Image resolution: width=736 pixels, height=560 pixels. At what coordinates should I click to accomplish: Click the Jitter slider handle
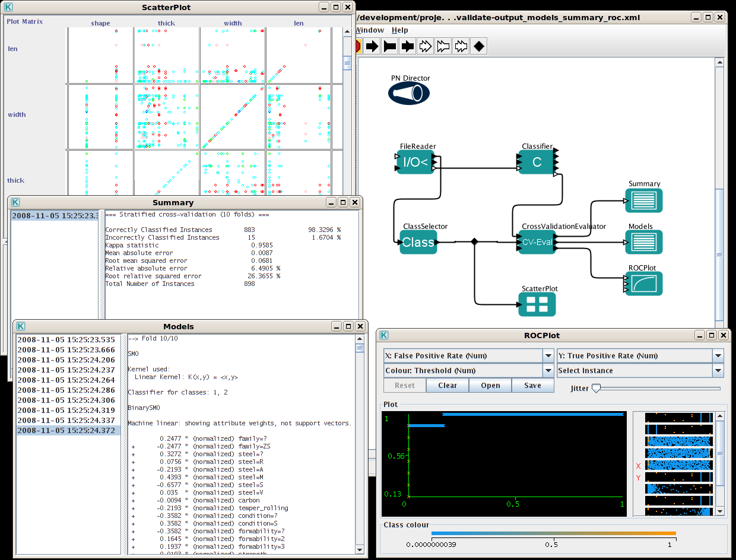click(x=596, y=388)
